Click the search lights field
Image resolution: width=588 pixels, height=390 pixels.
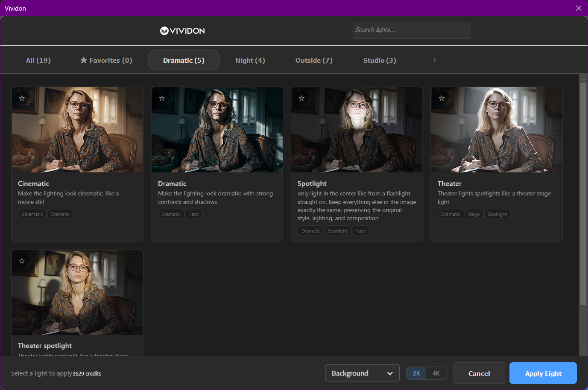pyautogui.click(x=412, y=30)
